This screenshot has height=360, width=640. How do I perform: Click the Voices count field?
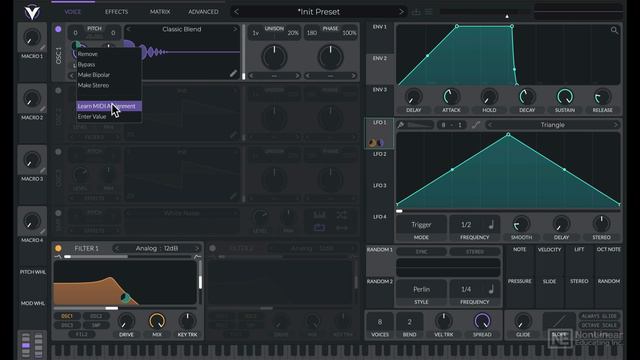pyautogui.click(x=380, y=322)
